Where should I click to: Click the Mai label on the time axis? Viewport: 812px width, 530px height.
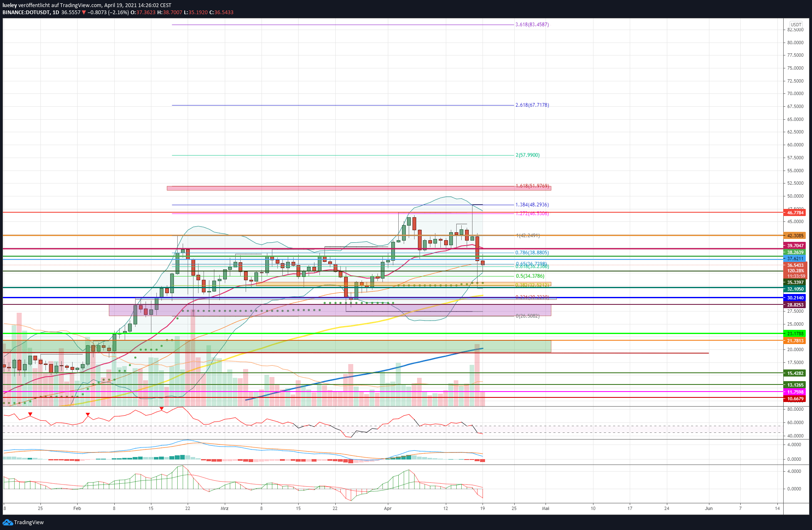[x=546, y=508]
